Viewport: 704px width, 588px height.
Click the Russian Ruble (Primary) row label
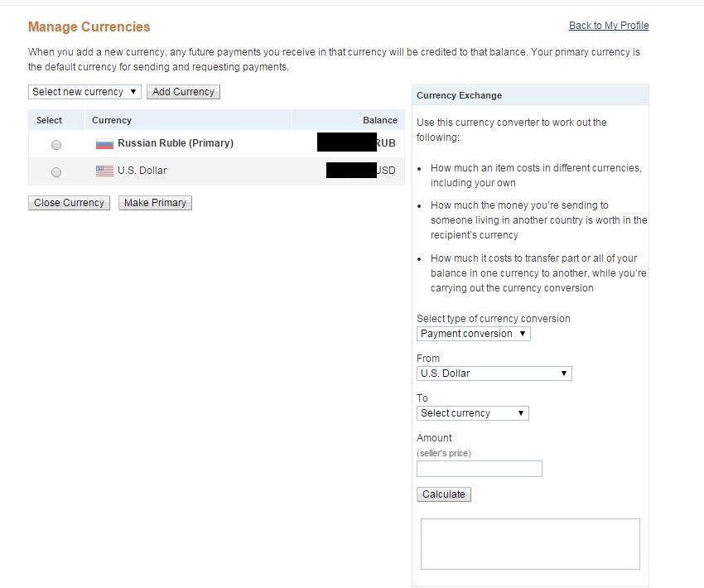coord(176,143)
